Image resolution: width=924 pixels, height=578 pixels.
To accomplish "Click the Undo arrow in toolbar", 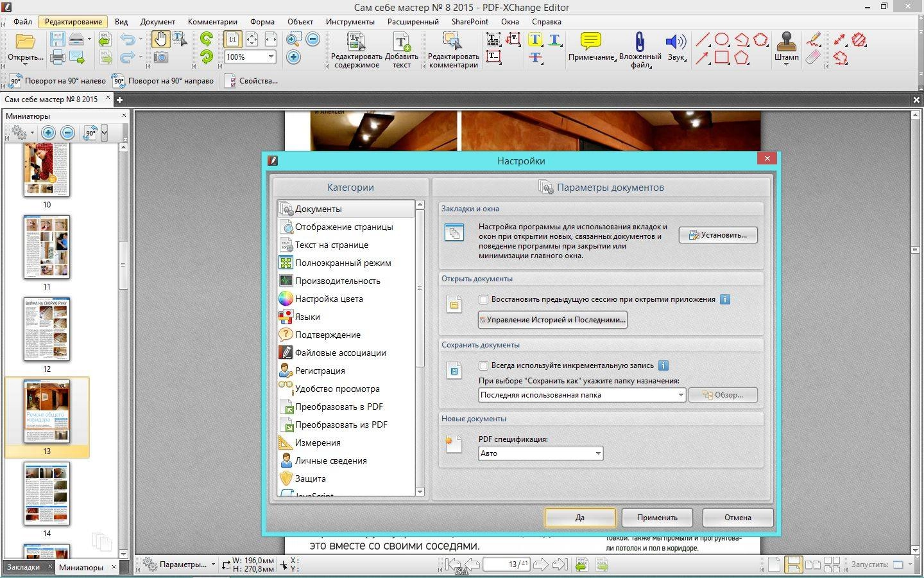I will (x=128, y=40).
